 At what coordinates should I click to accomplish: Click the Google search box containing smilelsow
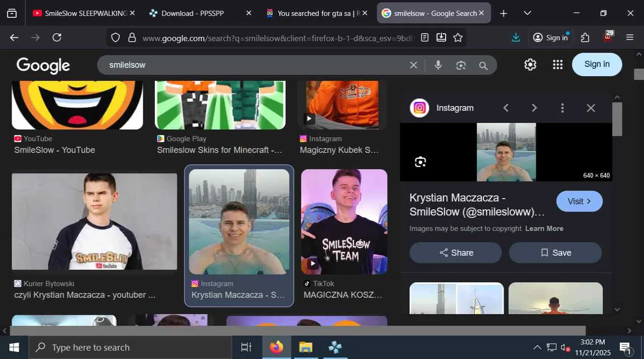click(x=253, y=65)
